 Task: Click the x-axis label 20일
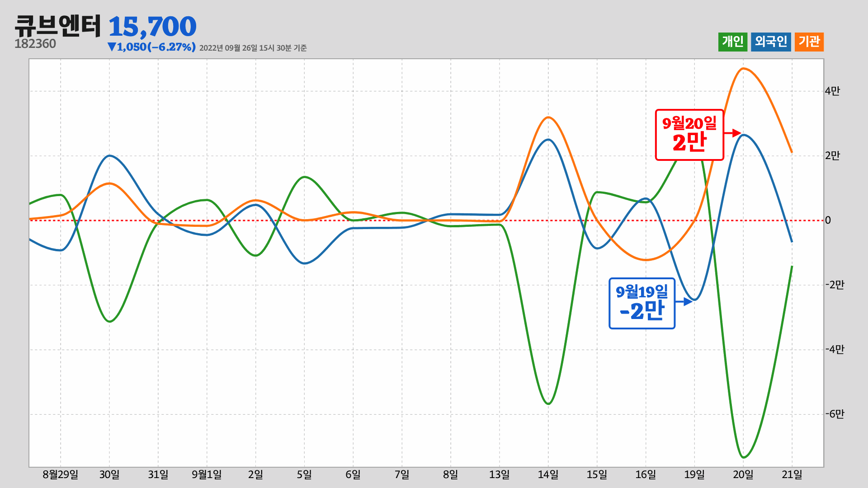744,475
